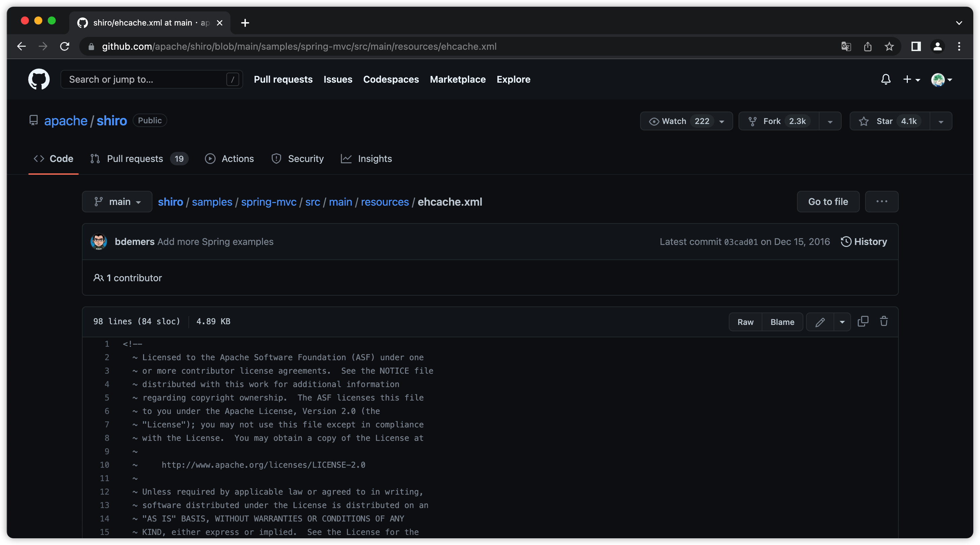Click the Fork button
Screen dimensions: 980x545
[778, 121]
